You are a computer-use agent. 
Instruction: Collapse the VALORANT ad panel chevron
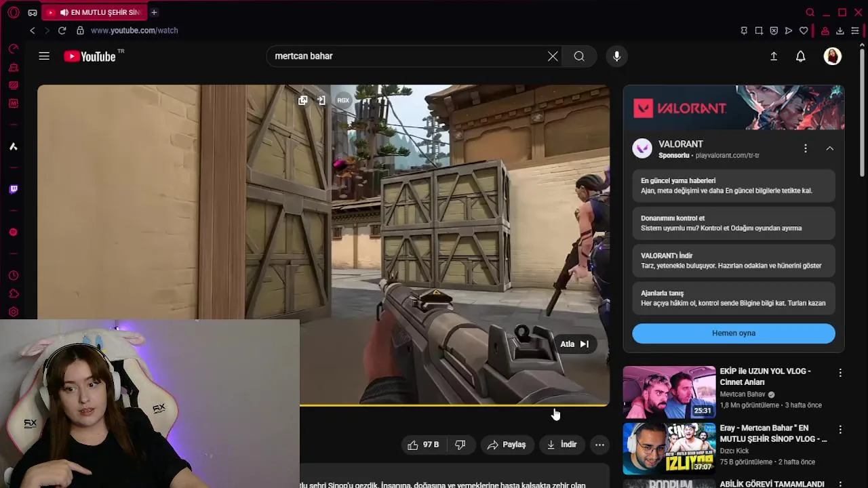tap(829, 148)
